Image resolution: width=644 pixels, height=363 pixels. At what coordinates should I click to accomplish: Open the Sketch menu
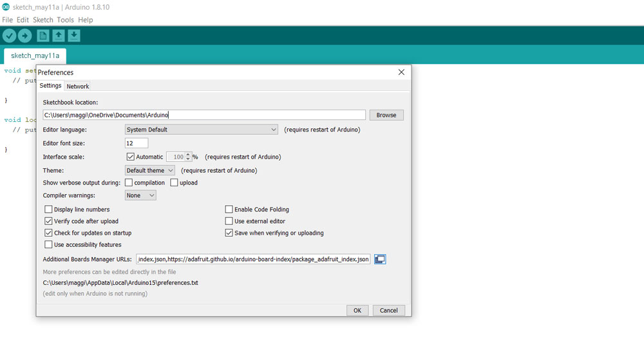43,20
